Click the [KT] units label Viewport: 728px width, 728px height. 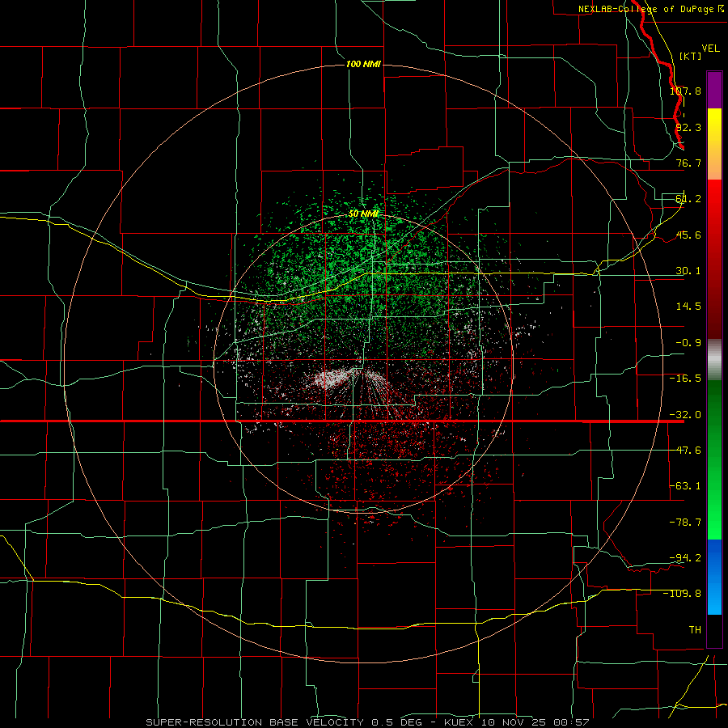pos(691,56)
